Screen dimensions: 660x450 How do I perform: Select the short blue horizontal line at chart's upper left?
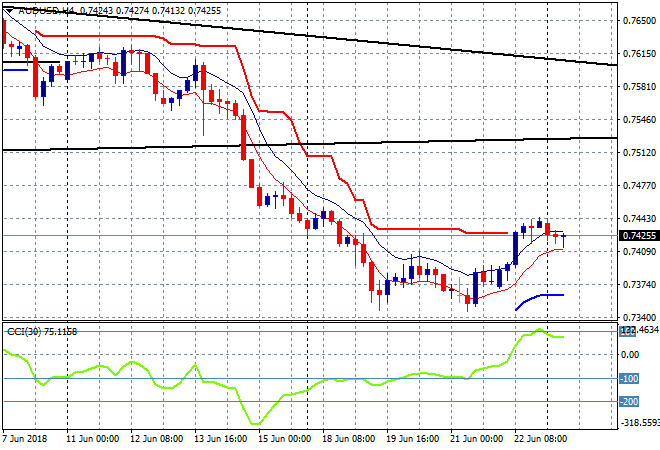tap(15, 70)
